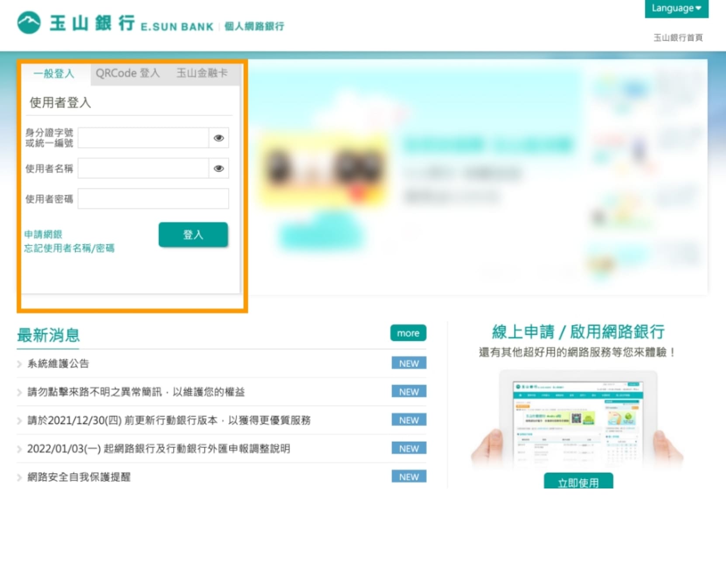
Task: Click NEW badge on 系統維護公告 row
Action: (x=409, y=363)
